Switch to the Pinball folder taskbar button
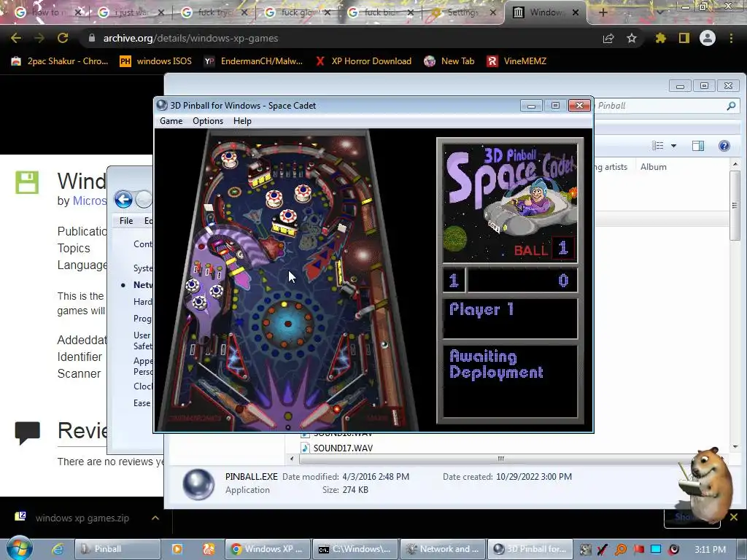747x560 pixels. (x=117, y=549)
